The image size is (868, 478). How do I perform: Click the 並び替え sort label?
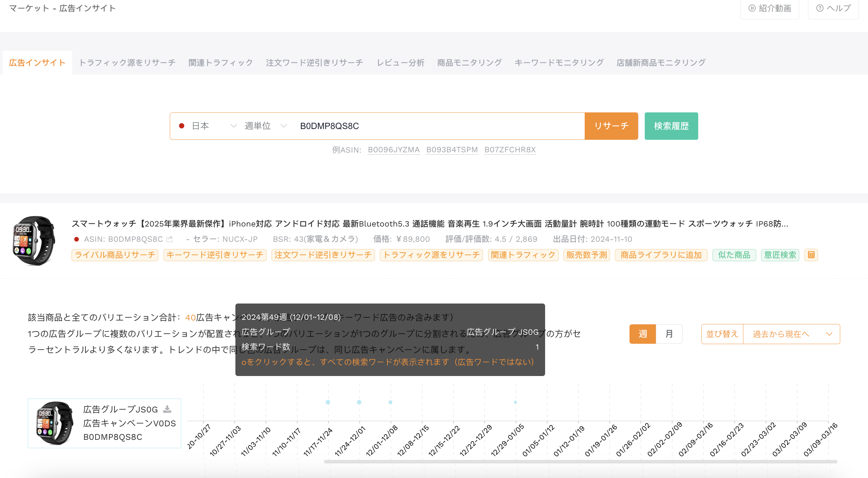tap(722, 334)
